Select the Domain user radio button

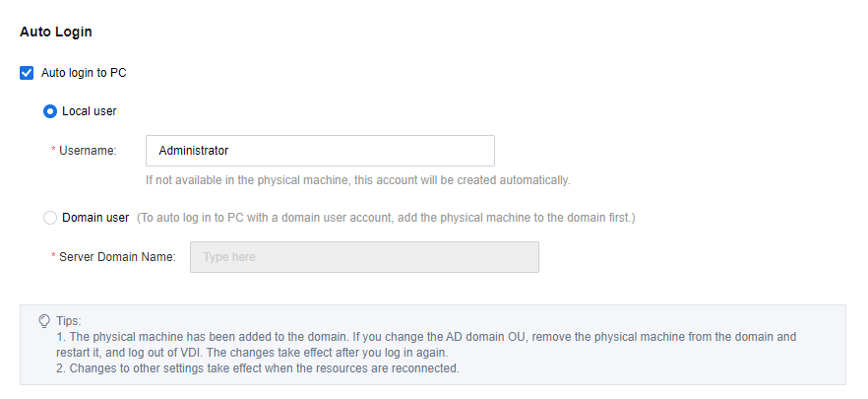click(x=50, y=218)
